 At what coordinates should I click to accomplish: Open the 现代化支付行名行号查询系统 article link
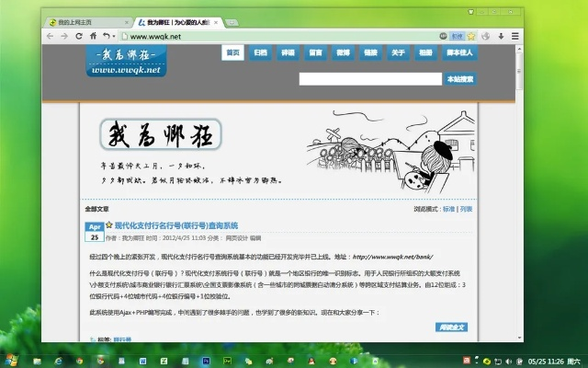(x=176, y=224)
